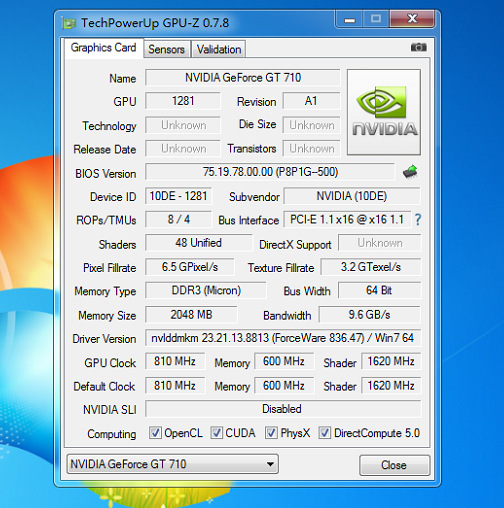Click the GPU-Z title bar app icon
Image resolution: width=504 pixels, height=508 pixels.
pyautogui.click(x=69, y=23)
